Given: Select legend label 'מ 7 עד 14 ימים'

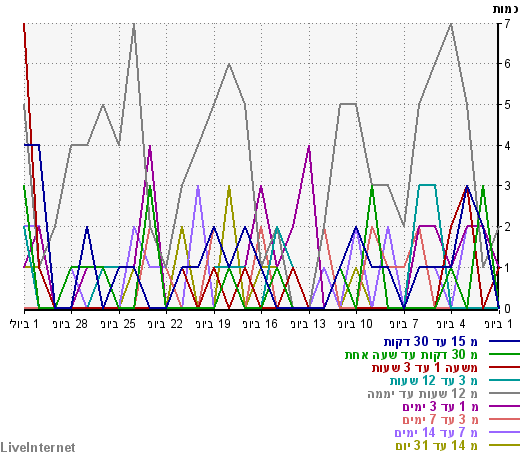Looking at the screenshot, I should (436, 433).
